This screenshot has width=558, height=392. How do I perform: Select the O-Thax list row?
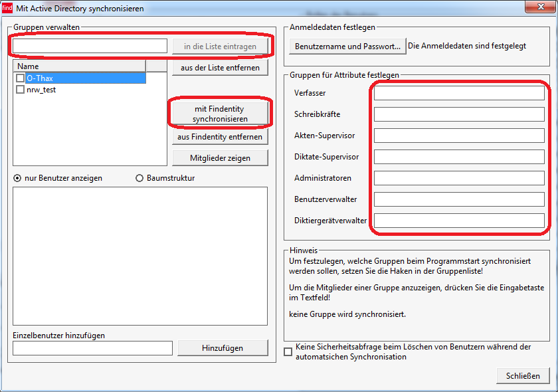coord(86,78)
